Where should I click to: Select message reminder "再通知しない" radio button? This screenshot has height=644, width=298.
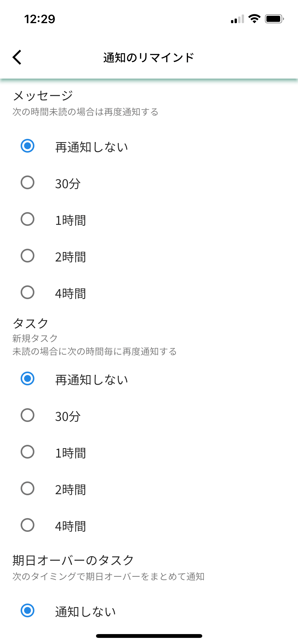pos(28,146)
